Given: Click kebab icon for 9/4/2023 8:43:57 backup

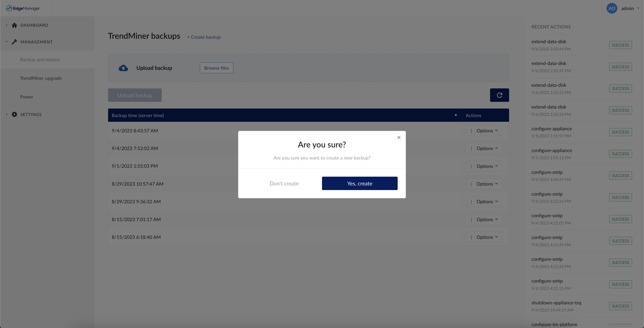Looking at the screenshot, I should (x=471, y=131).
